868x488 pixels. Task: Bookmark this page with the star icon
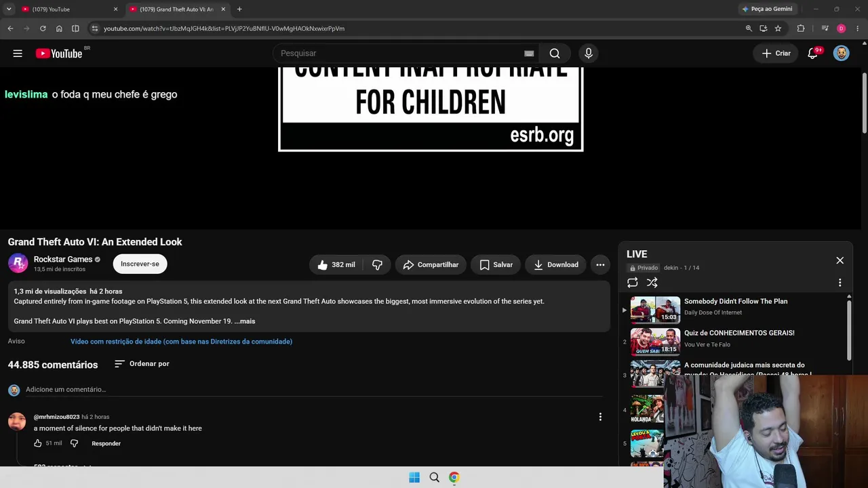[778, 28]
